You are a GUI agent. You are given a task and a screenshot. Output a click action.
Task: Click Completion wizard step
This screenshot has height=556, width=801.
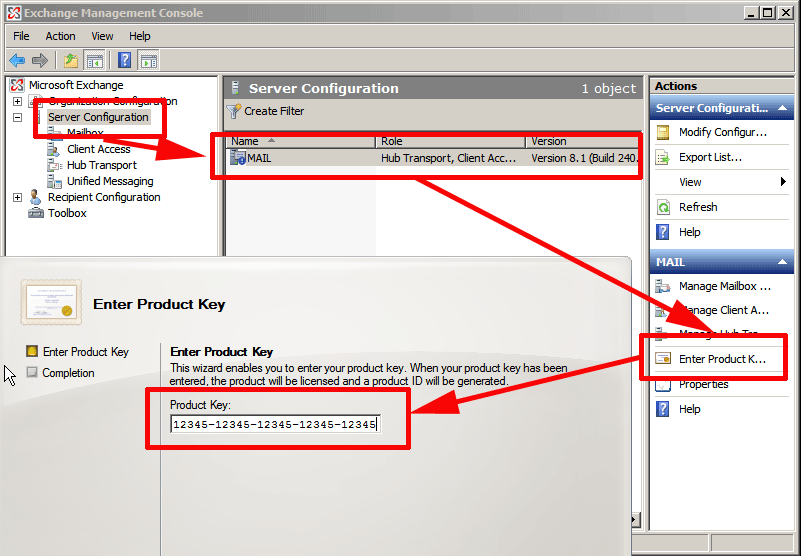click(68, 373)
